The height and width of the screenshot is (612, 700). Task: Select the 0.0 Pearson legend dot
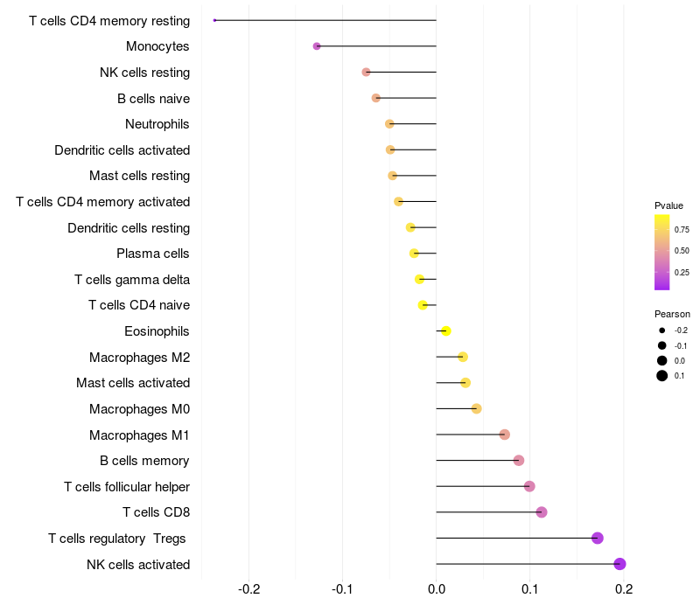[x=662, y=360]
